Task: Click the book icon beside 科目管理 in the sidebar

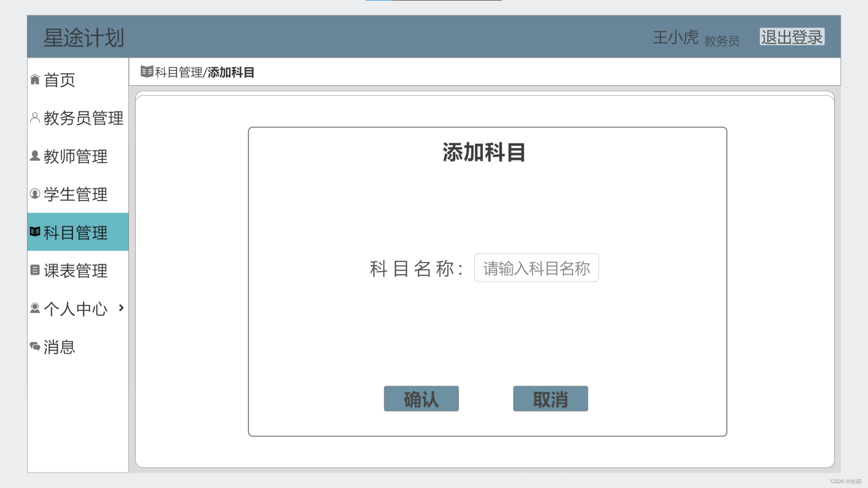Action: point(35,232)
